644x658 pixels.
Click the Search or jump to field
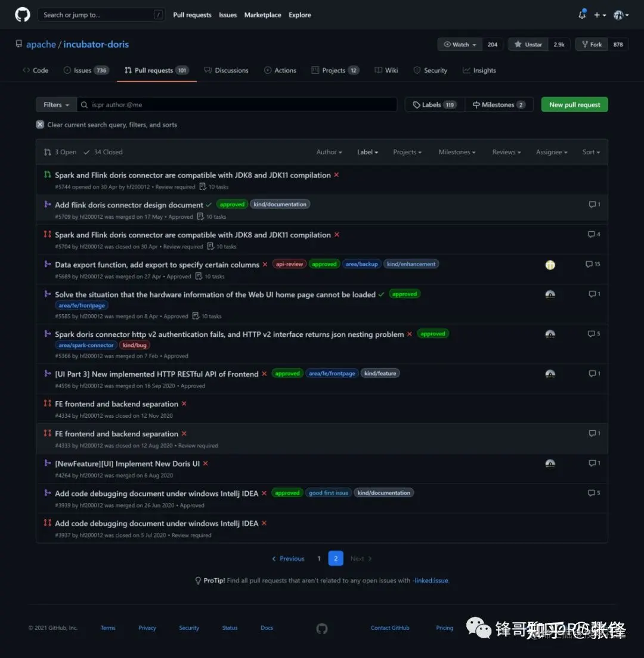(x=101, y=15)
